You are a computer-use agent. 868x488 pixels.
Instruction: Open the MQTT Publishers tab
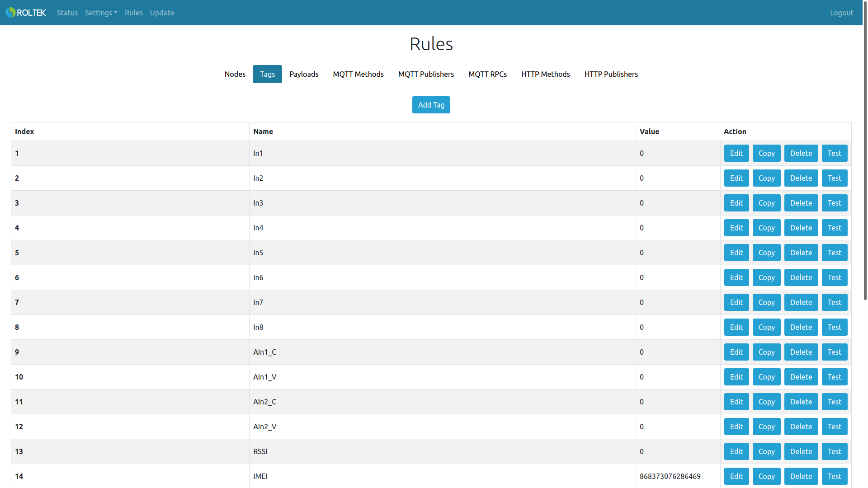pyautogui.click(x=426, y=74)
